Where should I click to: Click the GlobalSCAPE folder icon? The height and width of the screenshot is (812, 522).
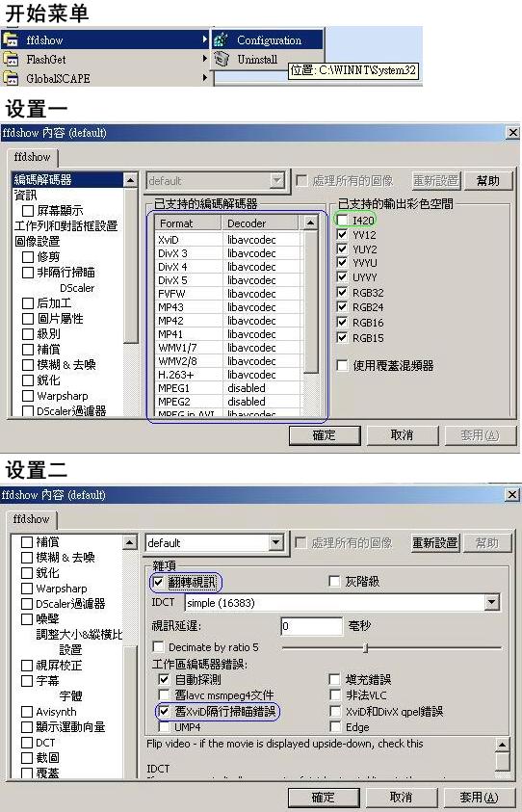[11, 78]
